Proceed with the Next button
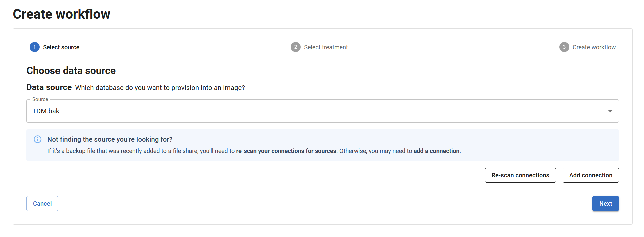Screen dimensions: 644x237 click(x=605, y=204)
